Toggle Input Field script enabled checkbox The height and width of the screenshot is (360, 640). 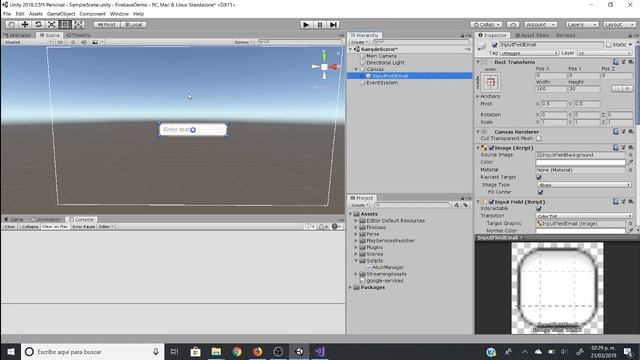(491, 202)
